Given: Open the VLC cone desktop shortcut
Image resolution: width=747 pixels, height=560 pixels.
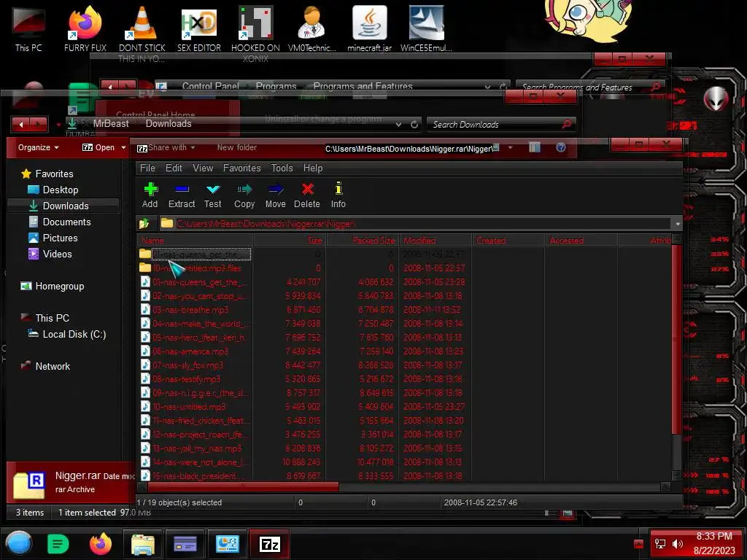Looking at the screenshot, I should (x=142, y=29).
